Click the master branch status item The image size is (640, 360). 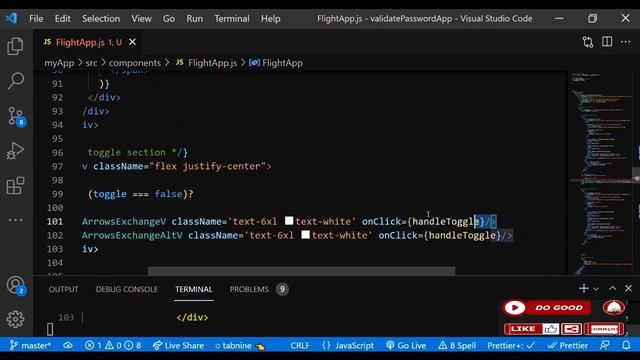click(31, 346)
